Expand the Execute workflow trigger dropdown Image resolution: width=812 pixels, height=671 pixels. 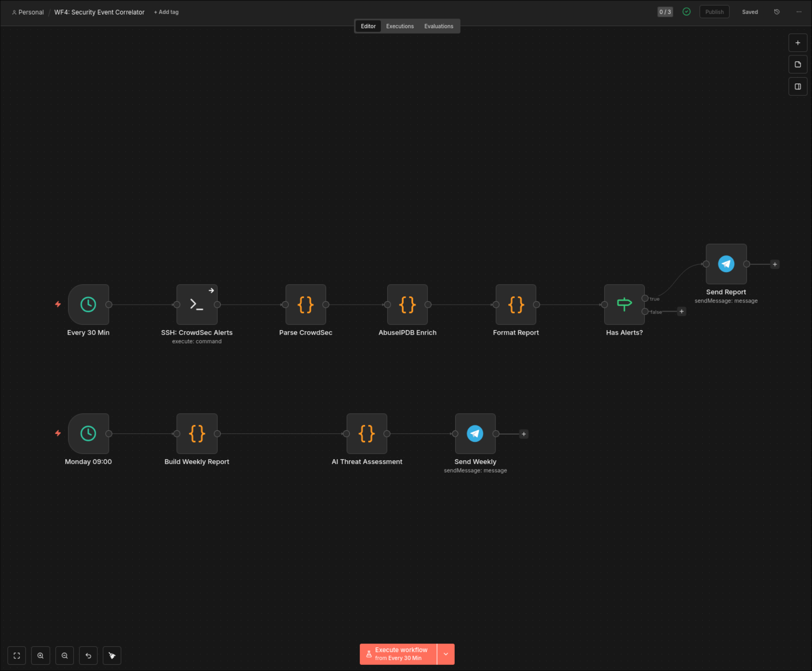[x=446, y=654]
